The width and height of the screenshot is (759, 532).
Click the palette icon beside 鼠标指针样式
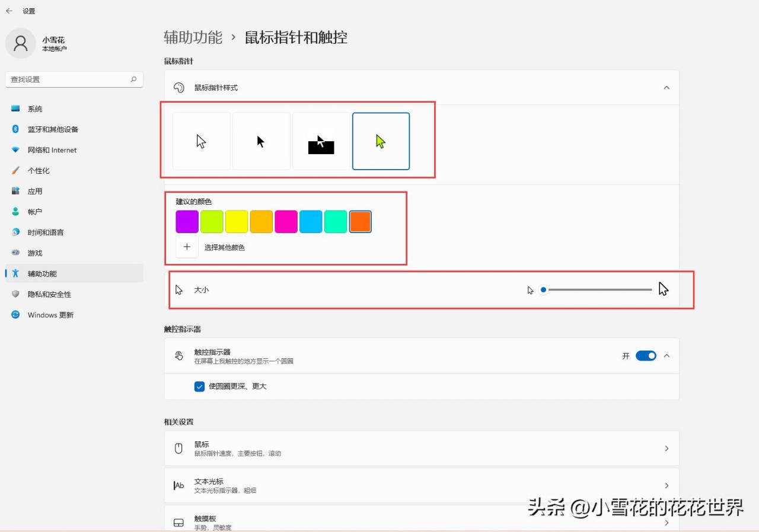click(x=178, y=88)
